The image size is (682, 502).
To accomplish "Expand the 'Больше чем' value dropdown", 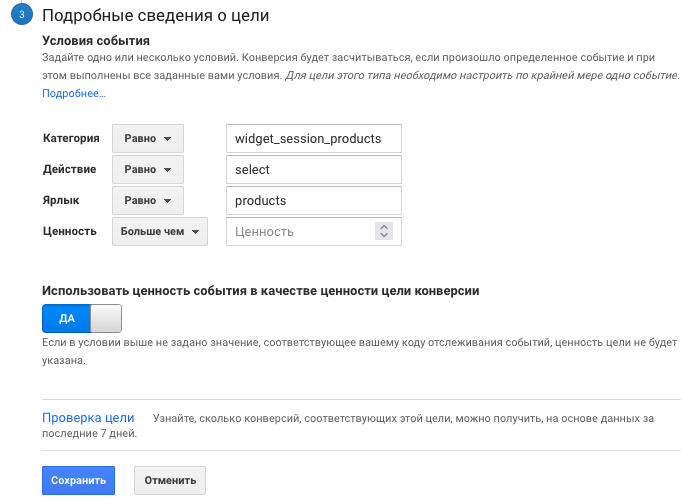I will pos(159,232).
